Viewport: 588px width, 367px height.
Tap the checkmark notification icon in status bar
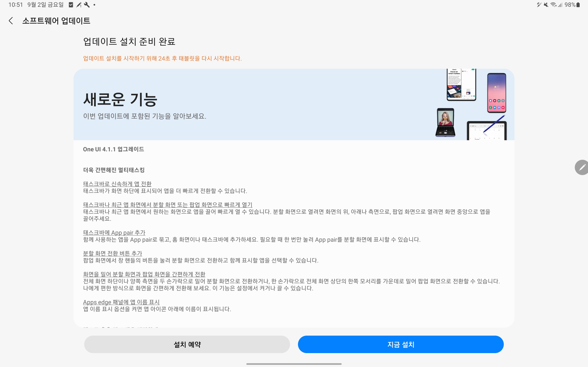pyautogui.click(x=71, y=5)
